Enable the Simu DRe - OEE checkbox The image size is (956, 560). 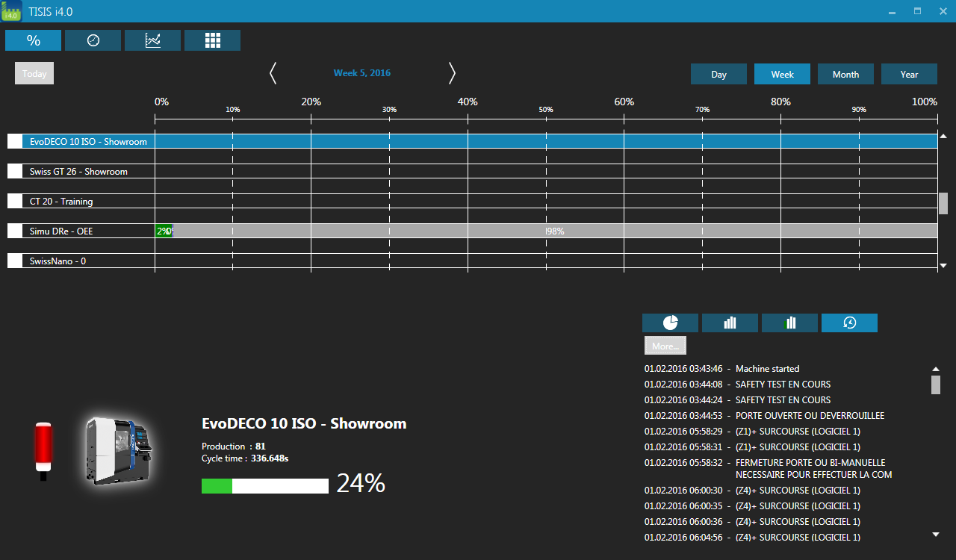click(x=15, y=231)
